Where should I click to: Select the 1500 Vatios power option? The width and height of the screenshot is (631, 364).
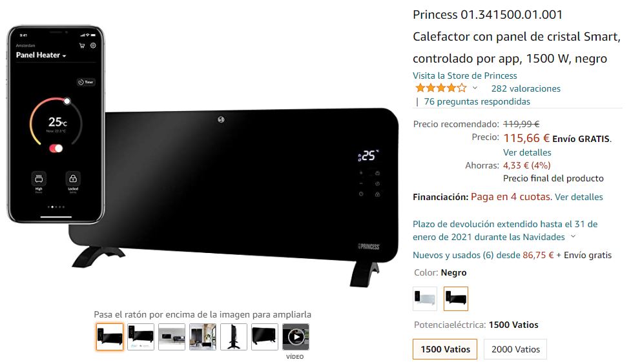click(x=445, y=349)
